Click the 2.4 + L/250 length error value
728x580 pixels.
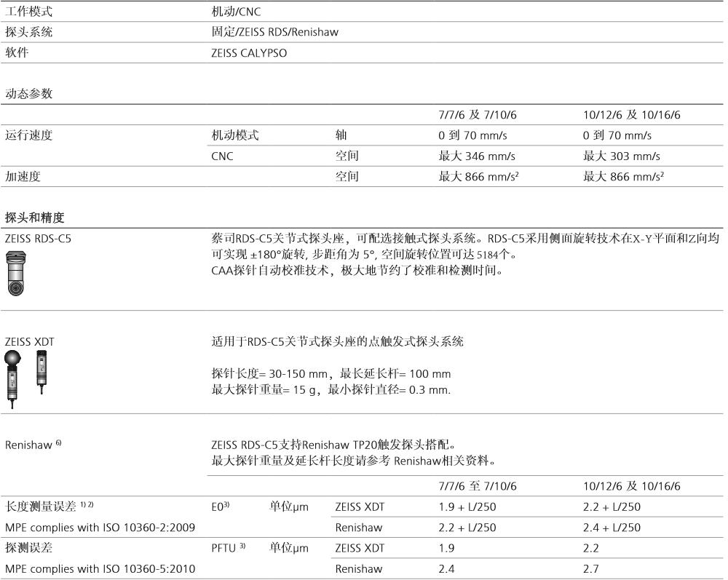point(612,527)
